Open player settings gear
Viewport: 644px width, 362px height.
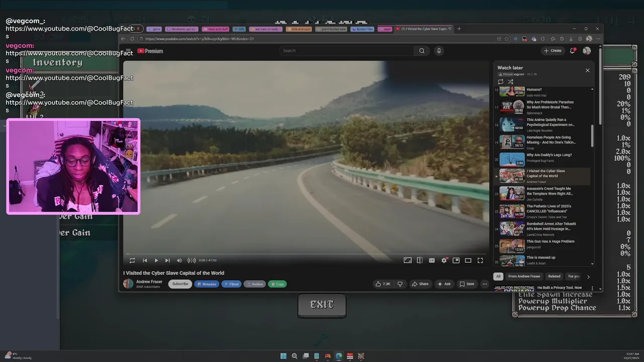[x=444, y=260]
